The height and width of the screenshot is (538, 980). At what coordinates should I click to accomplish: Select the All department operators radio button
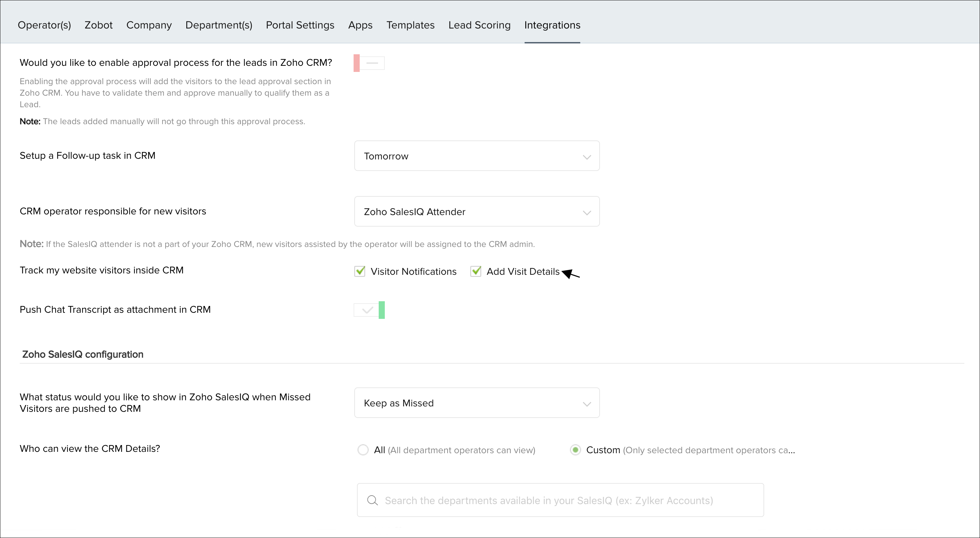click(363, 450)
